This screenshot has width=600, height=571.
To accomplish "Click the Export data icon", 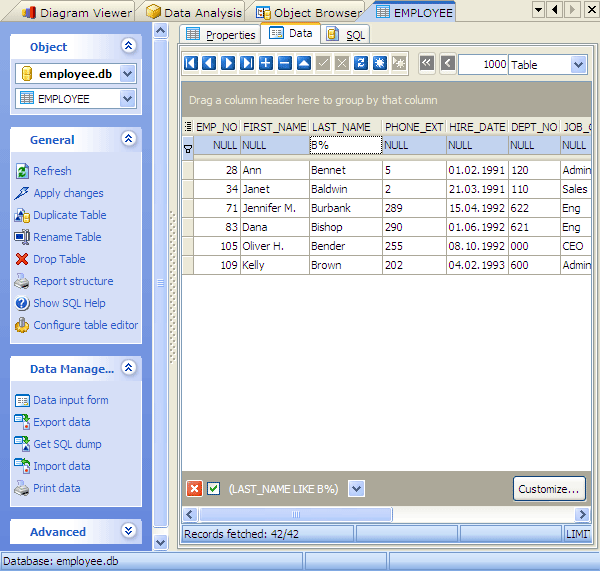I will tap(22, 422).
